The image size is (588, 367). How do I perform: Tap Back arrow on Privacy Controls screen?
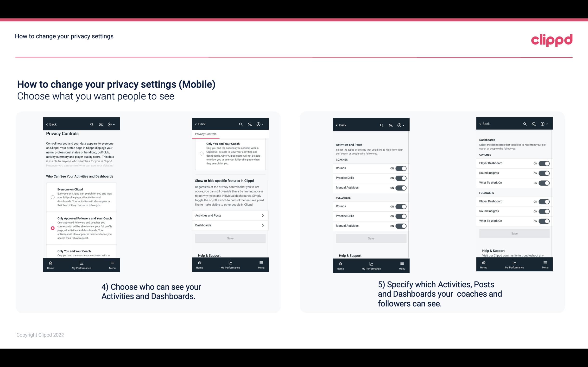(x=47, y=124)
